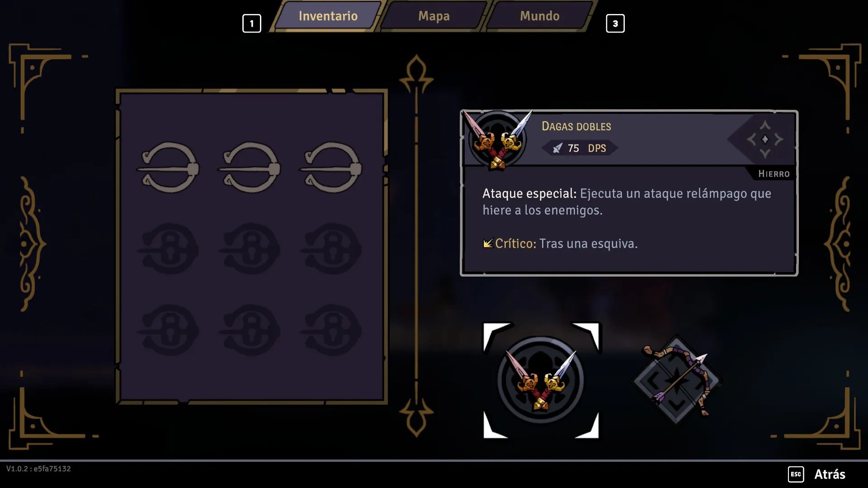Open the Inventario tab
This screenshot has width=868, height=488.
(328, 16)
